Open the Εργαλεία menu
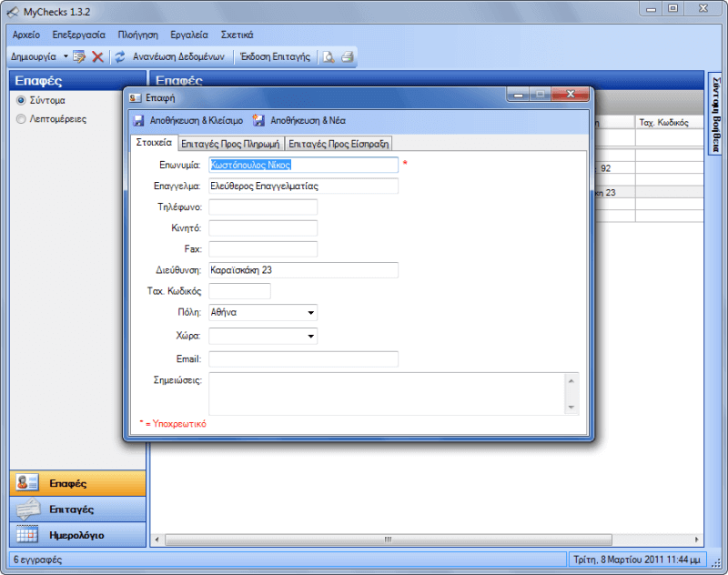This screenshot has width=728, height=575. (x=188, y=34)
